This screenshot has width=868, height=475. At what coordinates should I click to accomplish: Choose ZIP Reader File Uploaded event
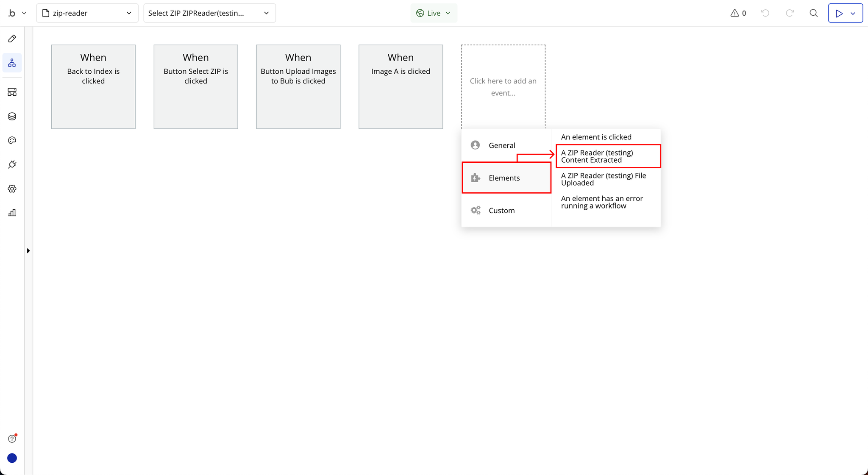(604, 179)
